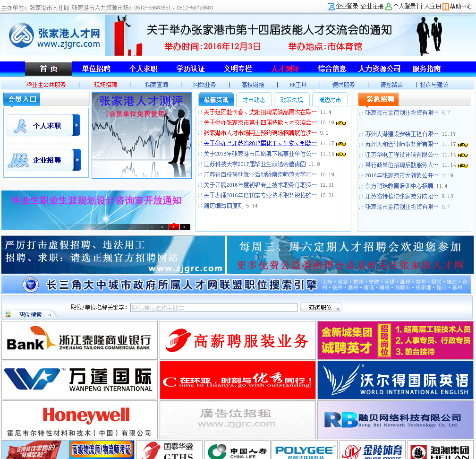The width and height of the screenshot is (476, 459).
Task: Click the 个人求职 running-figure icon
Action: pyautogui.click(x=20, y=126)
